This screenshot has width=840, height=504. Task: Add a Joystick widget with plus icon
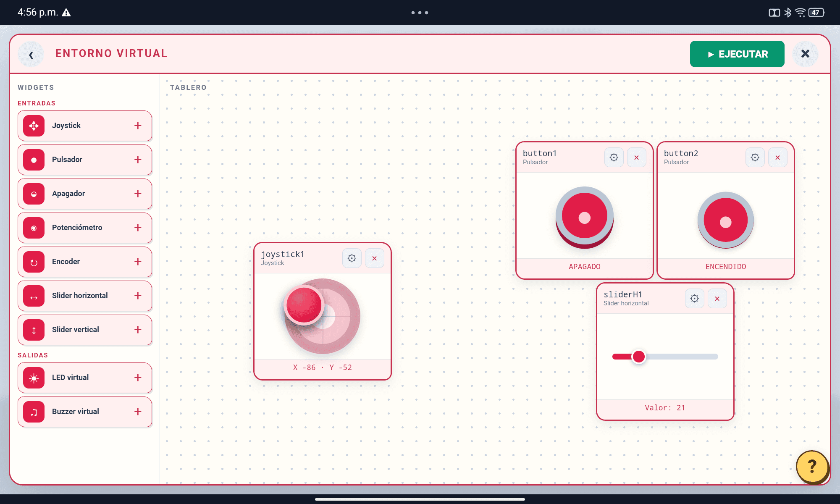coord(138,126)
